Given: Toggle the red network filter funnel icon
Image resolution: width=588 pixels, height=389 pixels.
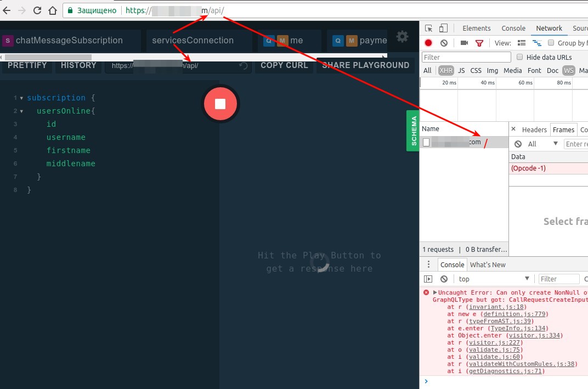Looking at the screenshot, I should tap(479, 43).
